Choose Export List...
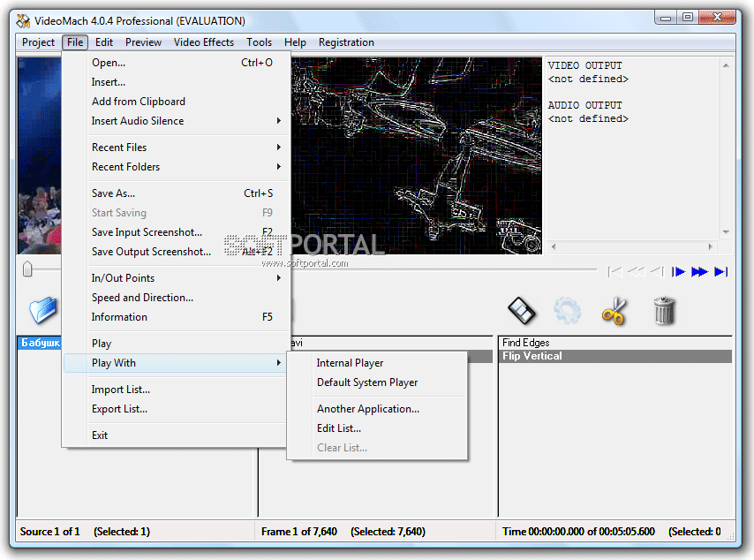 177,409
